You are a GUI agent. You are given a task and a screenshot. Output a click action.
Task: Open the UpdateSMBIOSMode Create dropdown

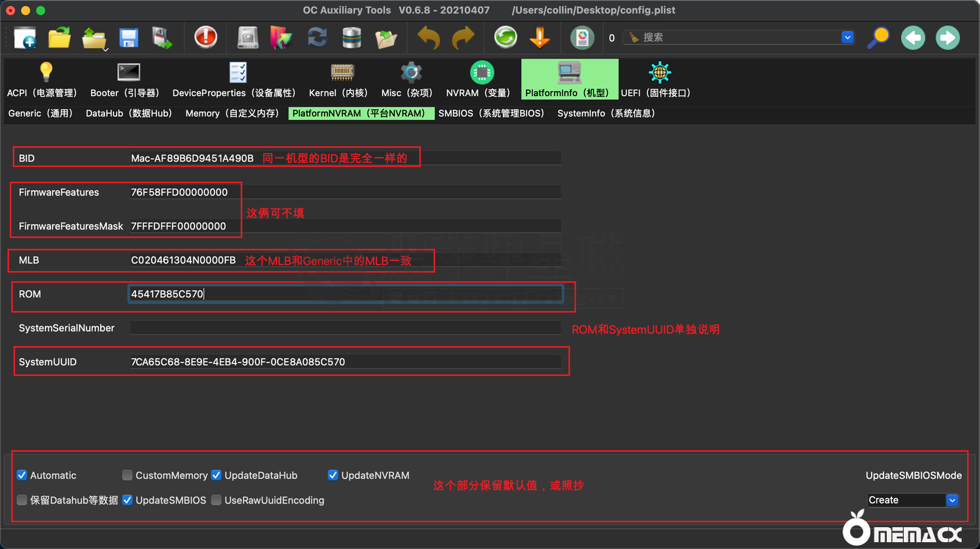pyautogui.click(x=913, y=500)
